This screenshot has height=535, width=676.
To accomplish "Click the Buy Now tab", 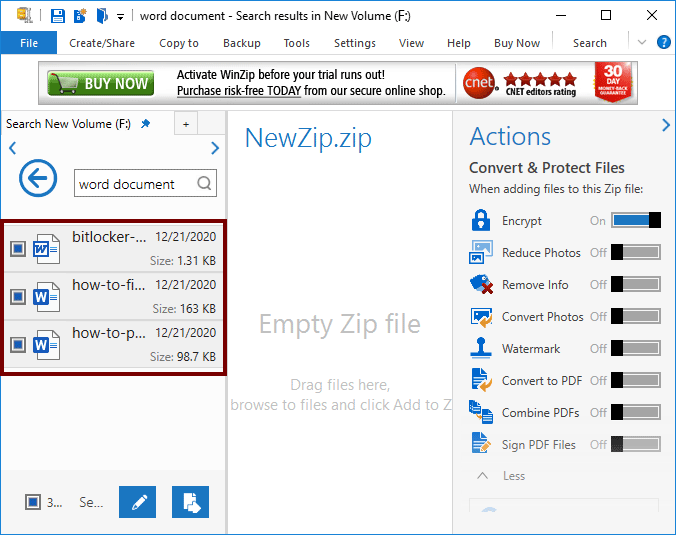I will [x=517, y=43].
